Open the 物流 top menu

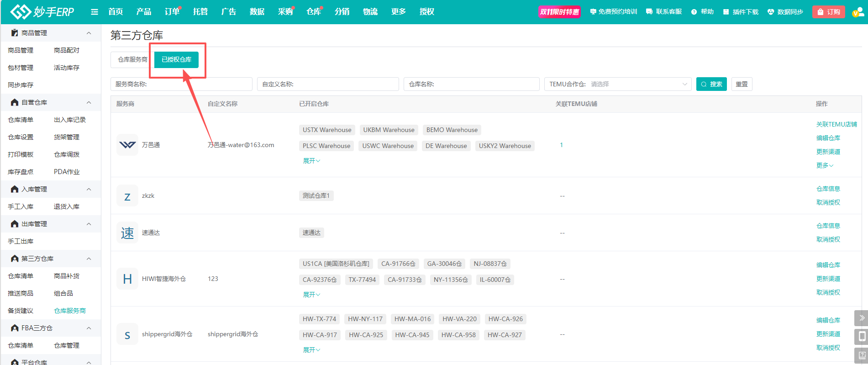click(x=370, y=12)
